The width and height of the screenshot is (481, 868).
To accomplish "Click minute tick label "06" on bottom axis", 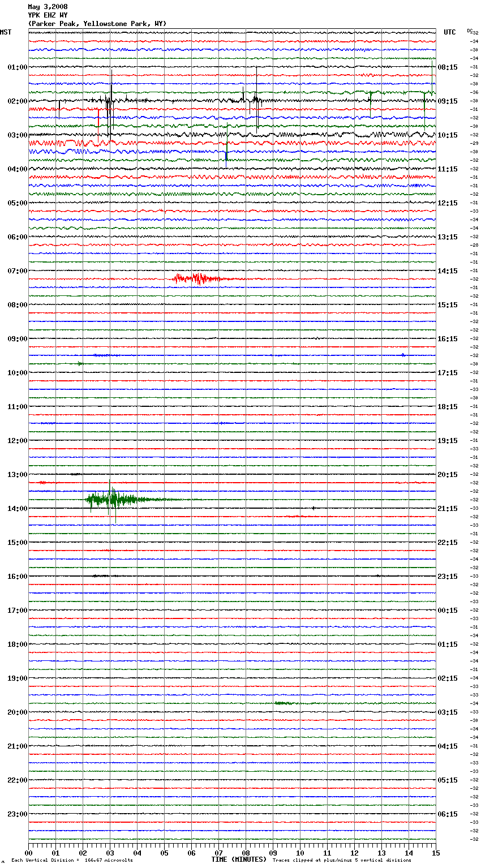I will coord(191,853).
